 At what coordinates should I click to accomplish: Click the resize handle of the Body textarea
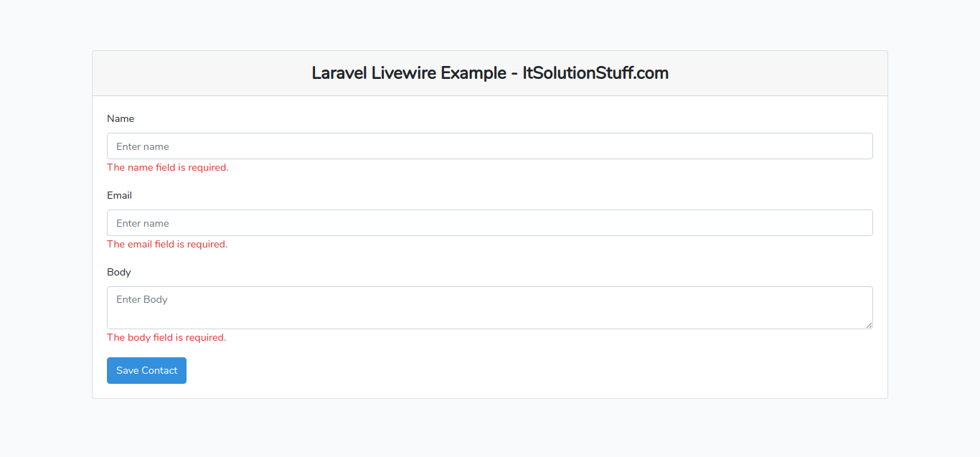869,325
